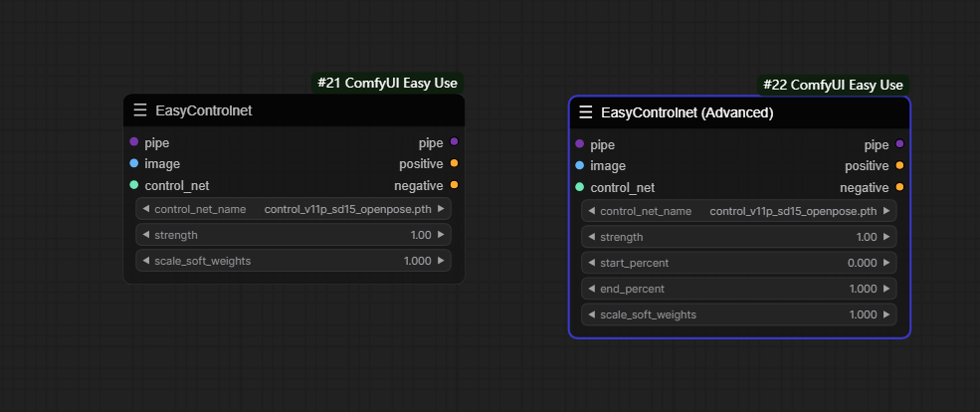Click the purple pipe input port on EasyControlnet

point(133,142)
